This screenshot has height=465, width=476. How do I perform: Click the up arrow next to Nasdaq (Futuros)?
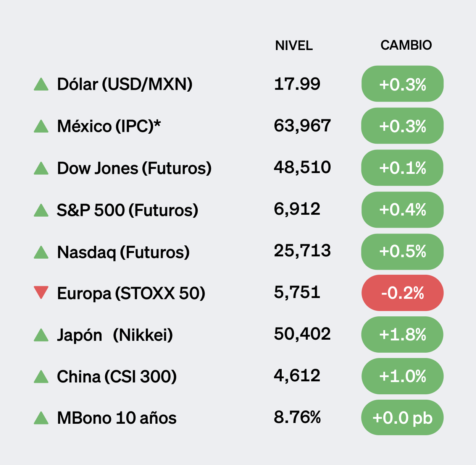point(41,252)
